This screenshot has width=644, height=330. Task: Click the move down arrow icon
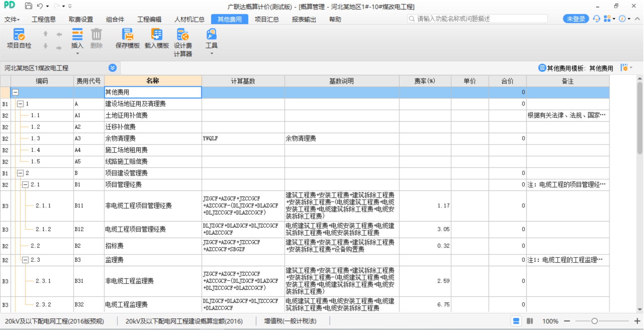pyautogui.click(x=46, y=46)
